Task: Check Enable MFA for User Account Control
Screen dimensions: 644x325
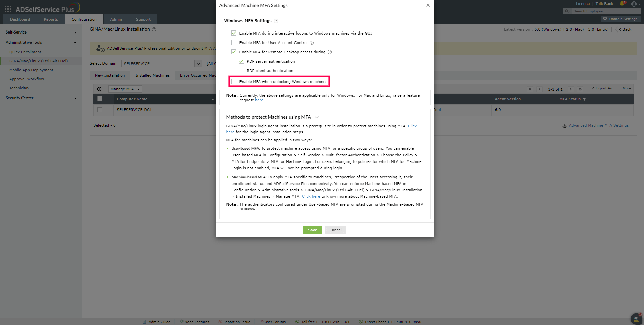Action: click(234, 43)
